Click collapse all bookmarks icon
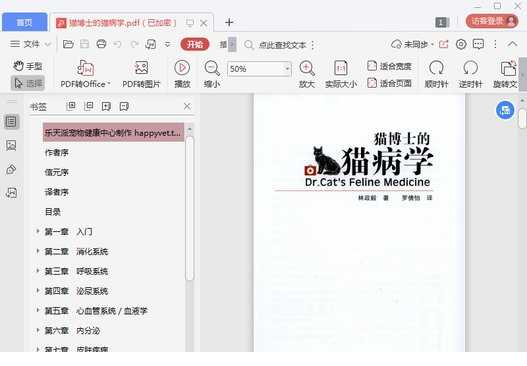This screenshot has height=366, width=527. coord(88,106)
